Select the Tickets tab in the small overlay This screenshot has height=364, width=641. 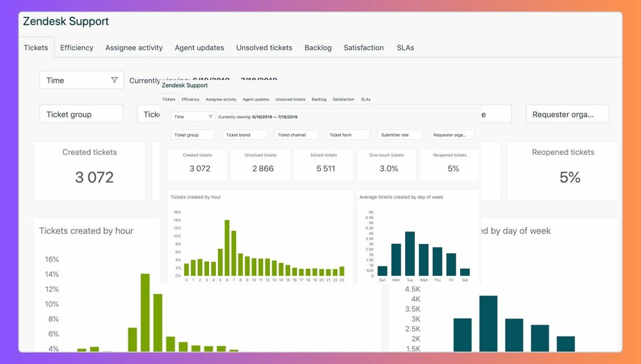pyautogui.click(x=169, y=99)
